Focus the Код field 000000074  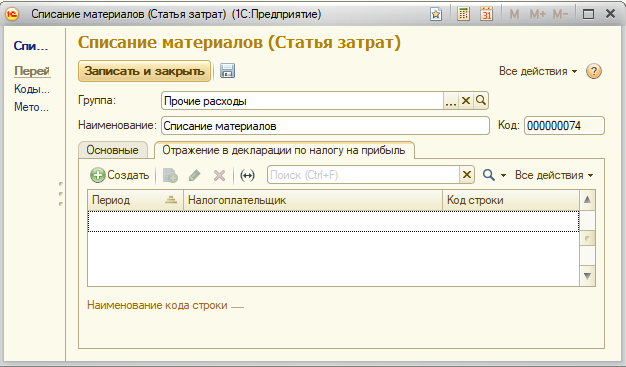click(x=564, y=126)
